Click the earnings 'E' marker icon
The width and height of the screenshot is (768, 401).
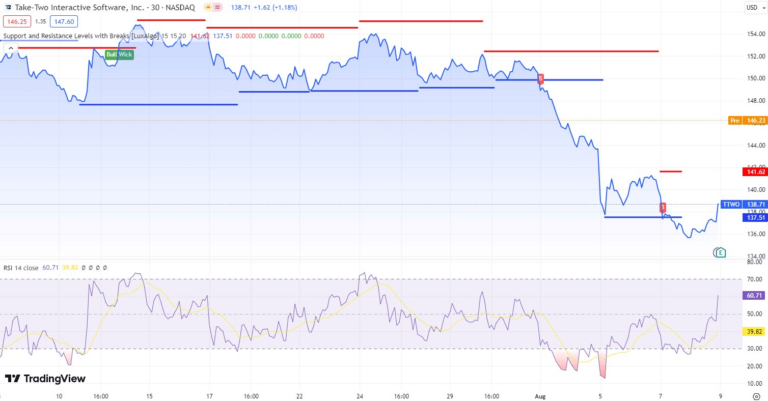pyautogui.click(x=720, y=254)
